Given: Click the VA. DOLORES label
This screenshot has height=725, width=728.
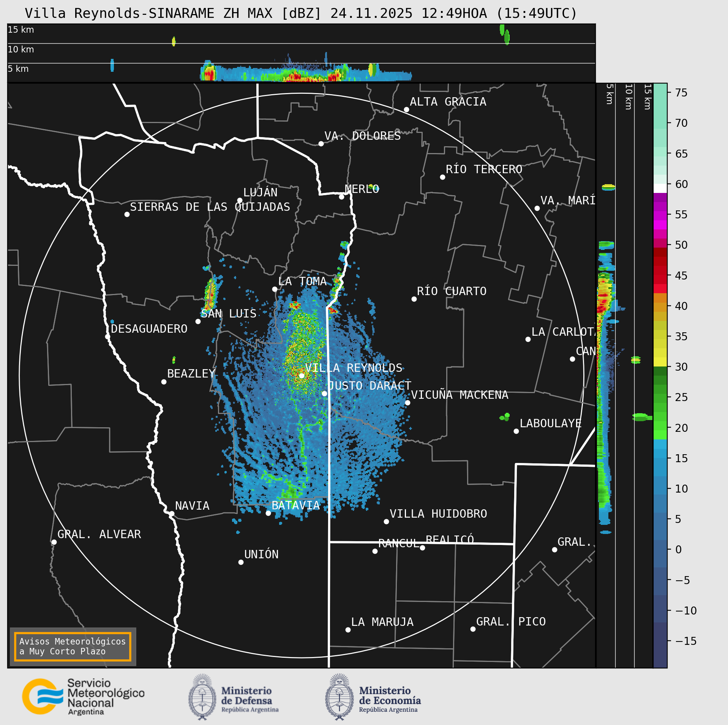Looking at the screenshot, I should (363, 136).
